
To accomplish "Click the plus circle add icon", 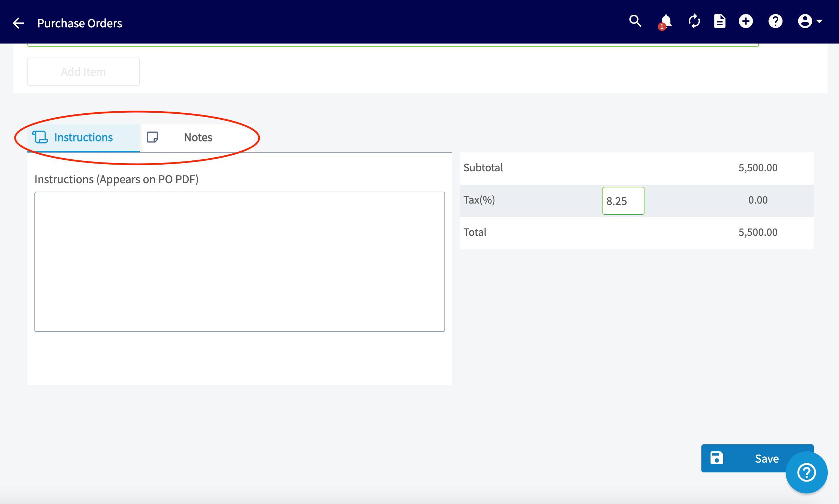I will [746, 21].
